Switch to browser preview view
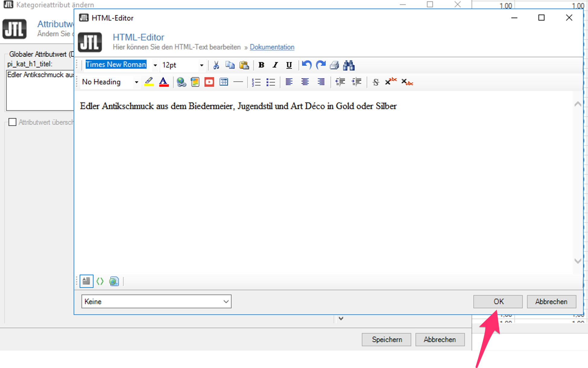Viewport: 588px width, 368px height. click(114, 281)
